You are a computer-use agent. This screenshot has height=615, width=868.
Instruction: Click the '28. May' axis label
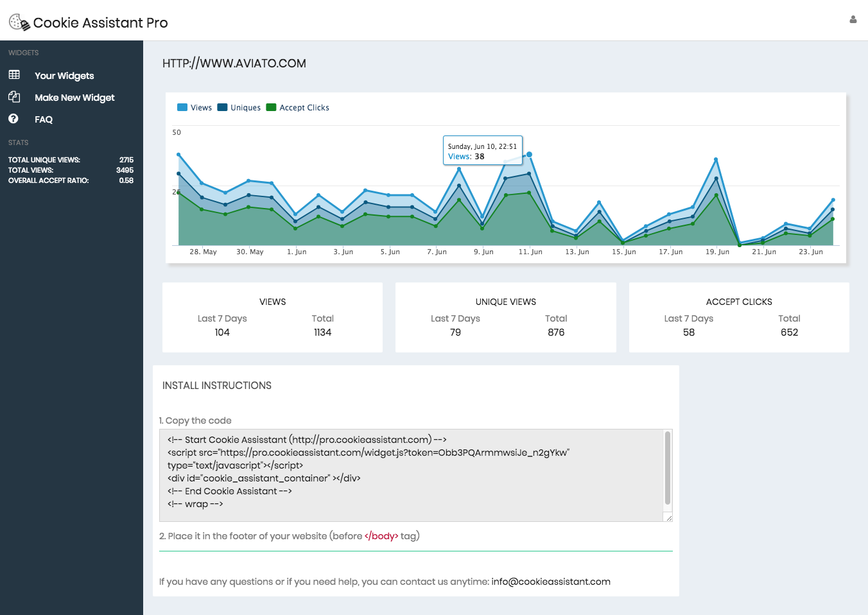[203, 252]
